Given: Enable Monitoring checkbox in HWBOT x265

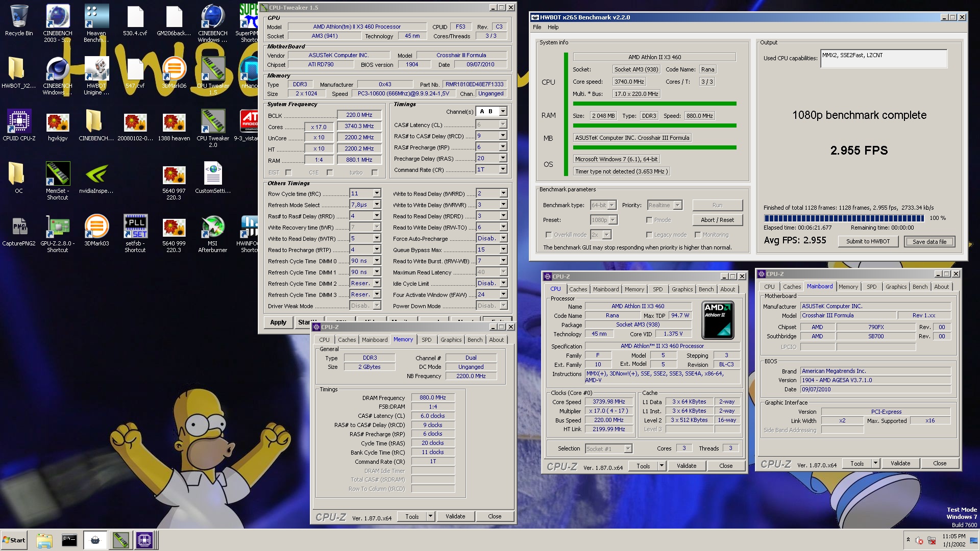Looking at the screenshot, I should [698, 235].
